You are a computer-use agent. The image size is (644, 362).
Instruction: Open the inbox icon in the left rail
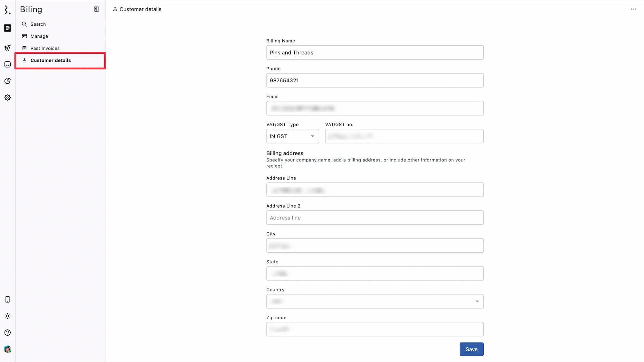pos(7,64)
